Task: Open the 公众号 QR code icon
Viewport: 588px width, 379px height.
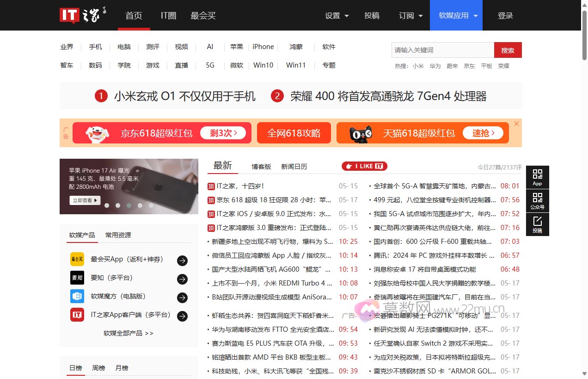Action: [537, 200]
